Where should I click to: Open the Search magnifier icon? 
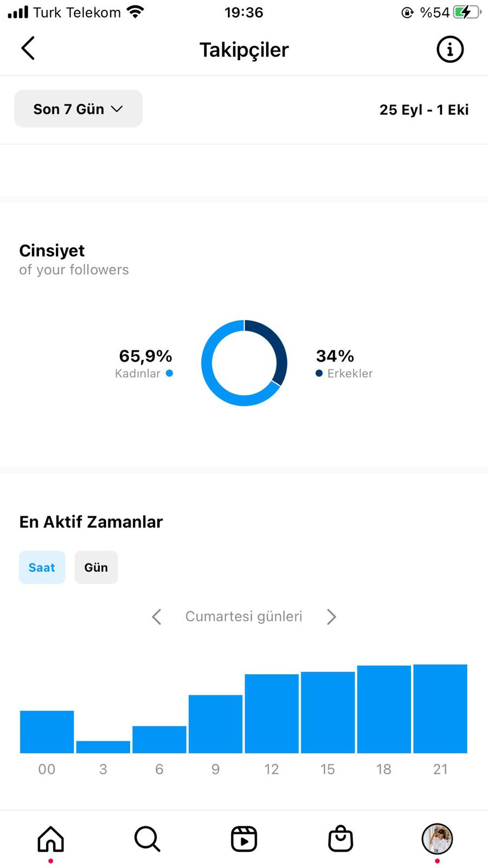click(x=147, y=839)
